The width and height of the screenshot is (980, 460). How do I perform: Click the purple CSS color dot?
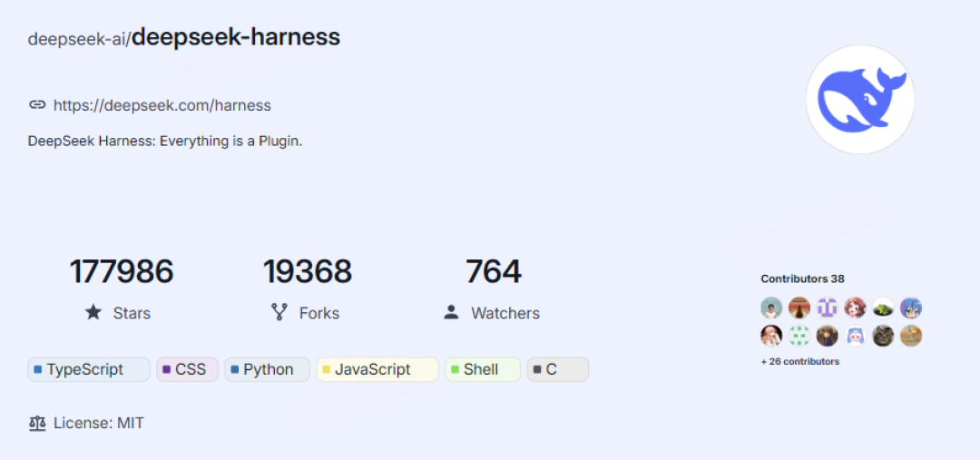166,369
